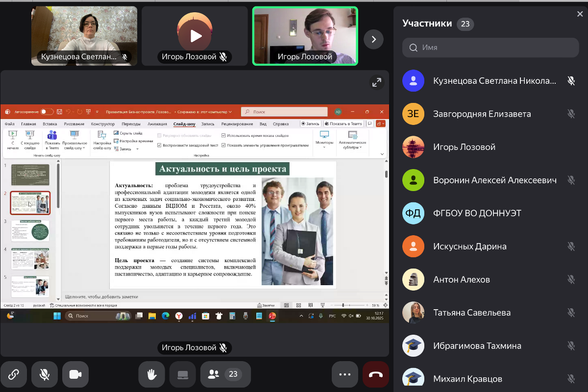Screen dimensions: 588x392
Task: Click the participant search field Имя
Action: click(x=490, y=48)
